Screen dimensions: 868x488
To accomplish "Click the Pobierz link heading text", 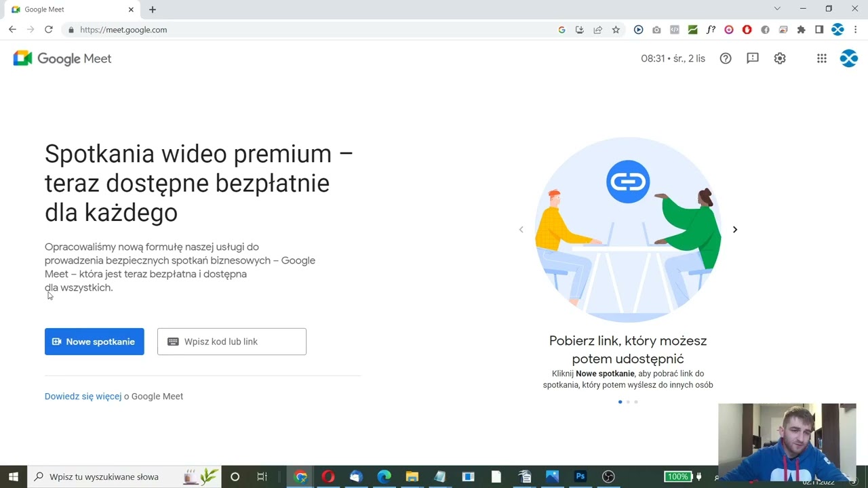I will (x=628, y=350).
